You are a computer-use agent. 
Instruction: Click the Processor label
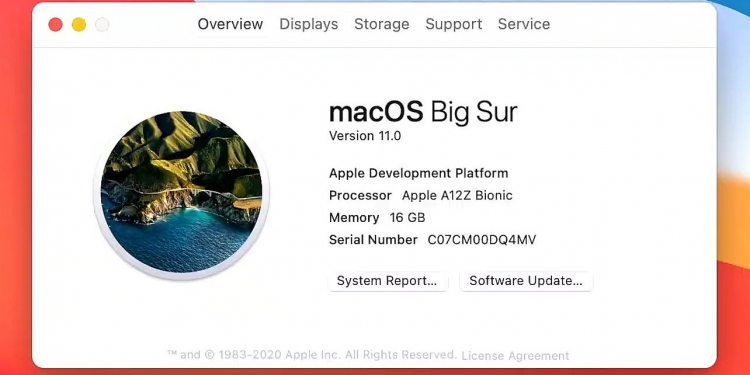(x=360, y=195)
